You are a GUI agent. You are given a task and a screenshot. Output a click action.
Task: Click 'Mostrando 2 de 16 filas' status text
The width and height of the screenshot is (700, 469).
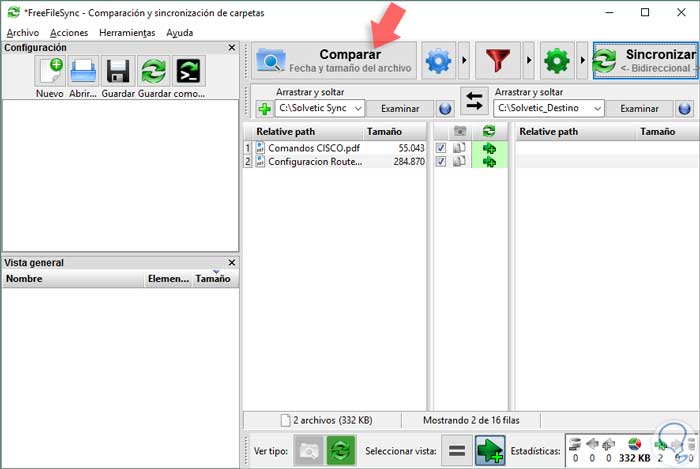[x=471, y=420]
